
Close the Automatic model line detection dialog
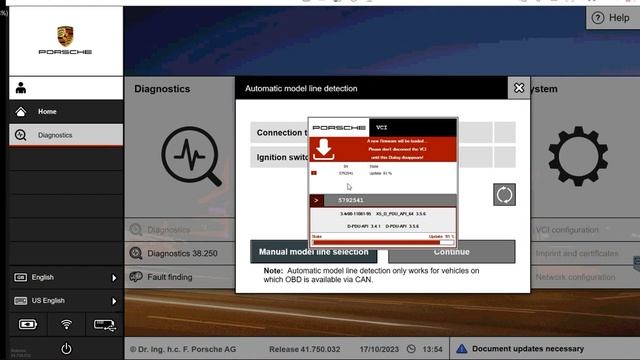[x=519, y=88]
